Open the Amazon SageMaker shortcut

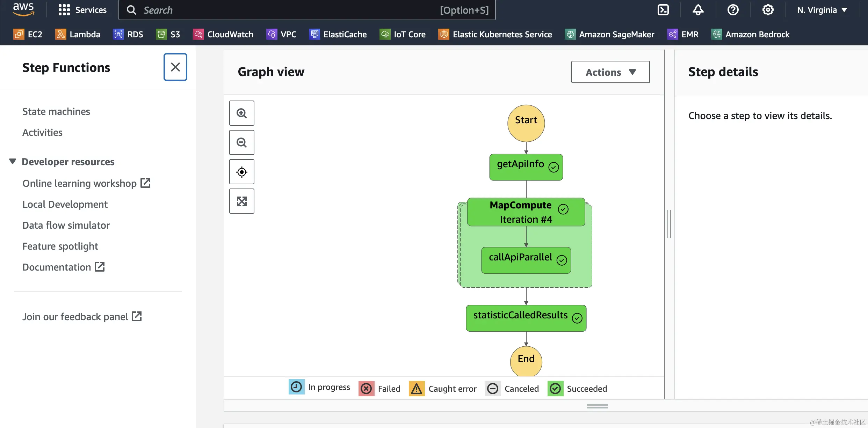point(609,34)
